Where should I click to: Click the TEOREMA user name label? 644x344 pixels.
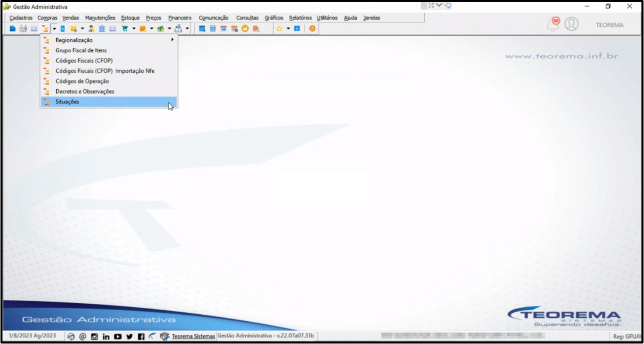(609, 25)
